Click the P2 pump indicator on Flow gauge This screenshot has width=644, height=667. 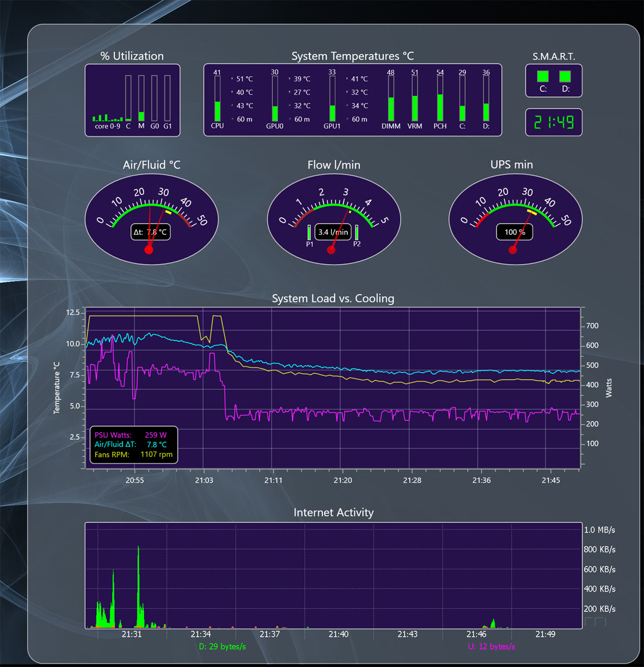[x=356, y=232]
